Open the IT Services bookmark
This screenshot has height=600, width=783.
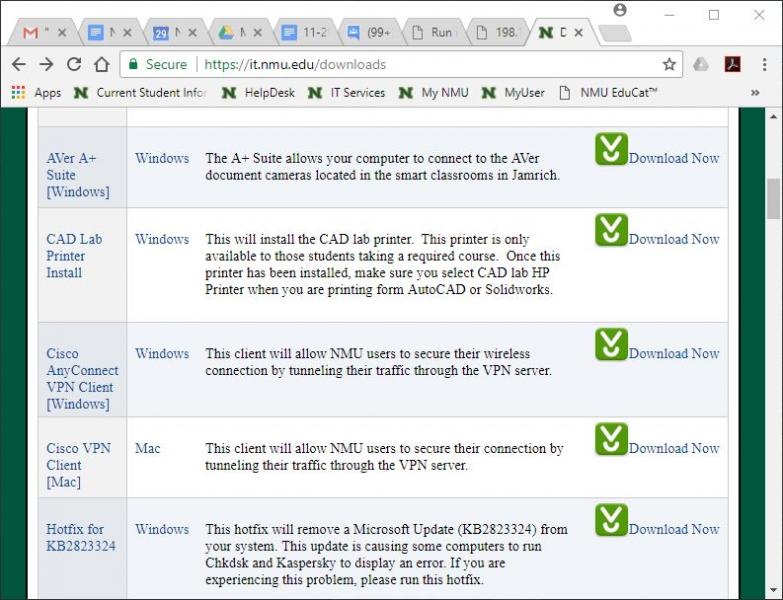pyautogui.click(x=346, y=92)
